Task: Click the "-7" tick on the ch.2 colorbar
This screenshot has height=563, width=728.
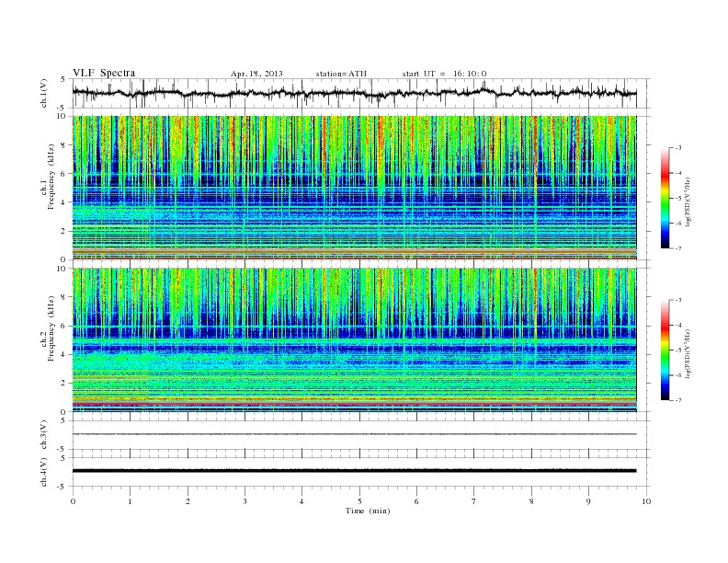Action: point(677,400)
